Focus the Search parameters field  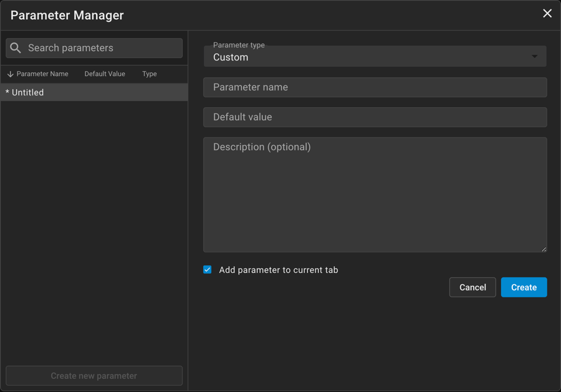[x=100, y=48]
